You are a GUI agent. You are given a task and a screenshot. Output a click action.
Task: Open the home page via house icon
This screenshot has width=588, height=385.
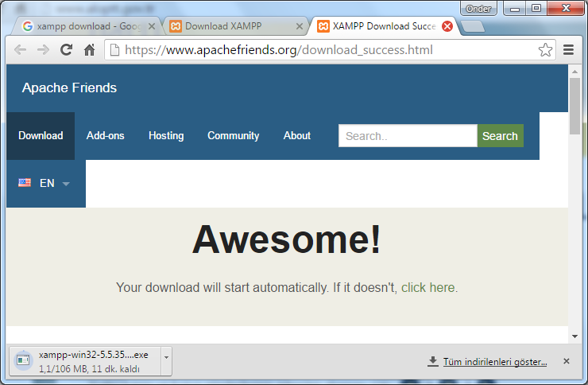pos(89,49)
